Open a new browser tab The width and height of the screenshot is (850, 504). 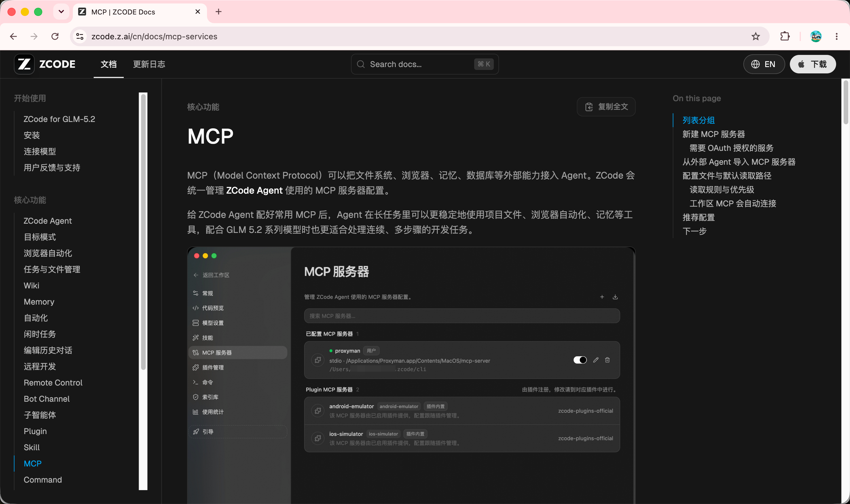pyautogui.click(x=219, y=12)
